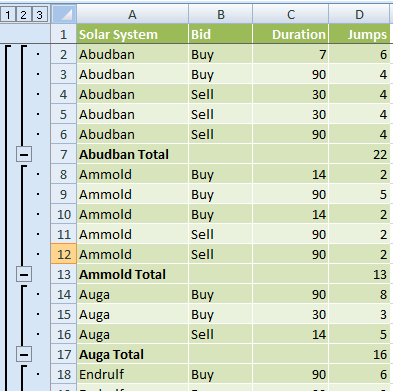Viewport: 393px width, 391px height.
Task: Click duration 30 in row 5
Action: point(291,114)
